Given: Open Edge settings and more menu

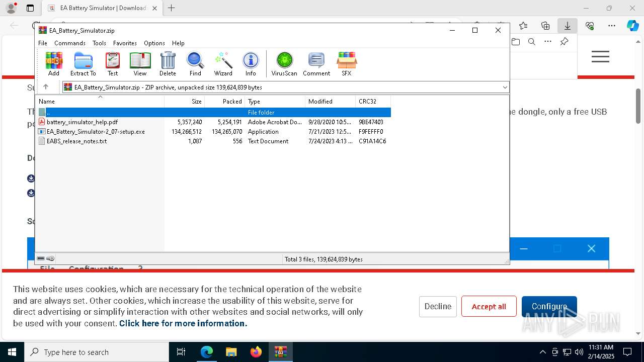Looking at the screenshot, I should [612, 26].
